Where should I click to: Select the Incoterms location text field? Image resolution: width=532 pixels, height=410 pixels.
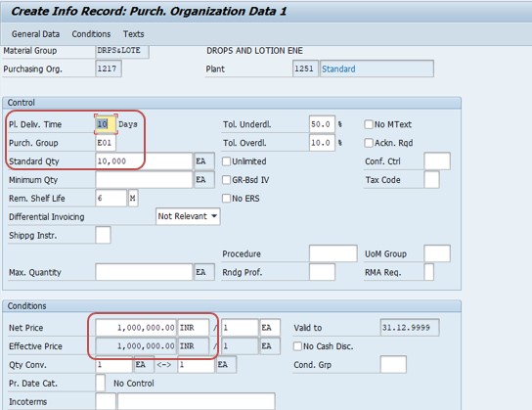(197, 401)
